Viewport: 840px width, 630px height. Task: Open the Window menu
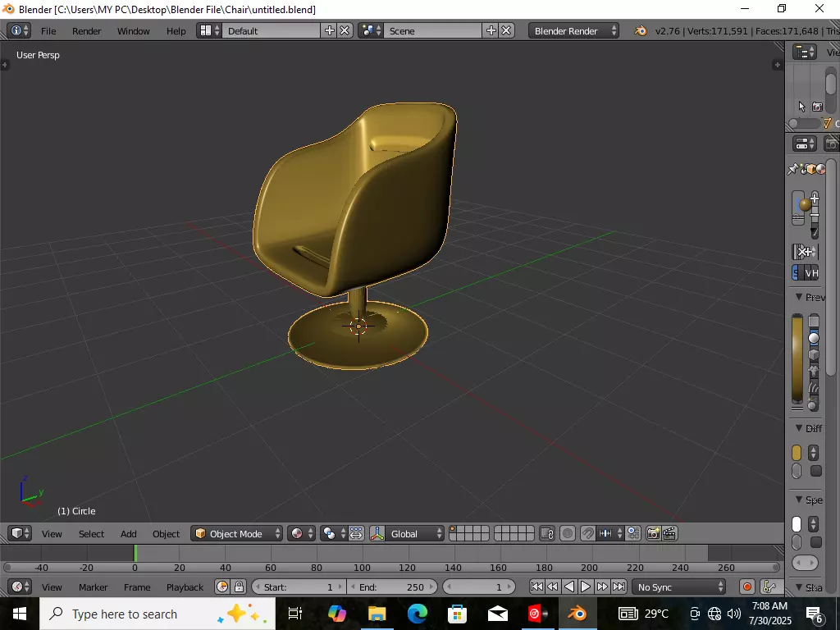[x=134, y=31]
